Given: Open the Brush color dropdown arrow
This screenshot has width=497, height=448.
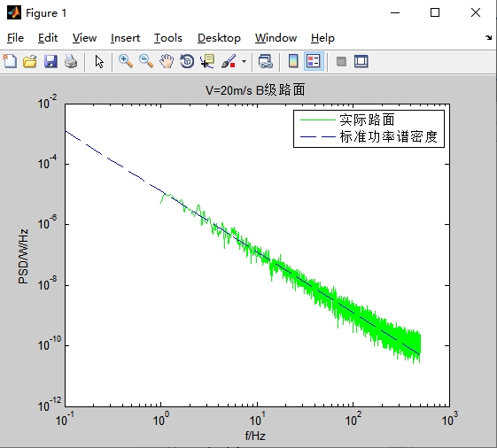Looking at the screenshot, I should (x=244, y=61).
